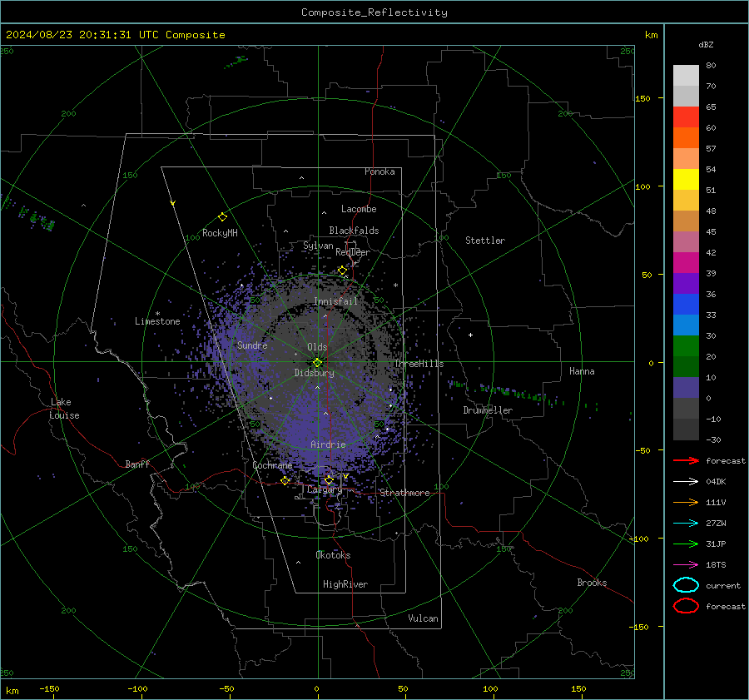Click the red forecast arrow in legend
The width and height of the screenshot is (749, 700).
(x=686, y=460)
